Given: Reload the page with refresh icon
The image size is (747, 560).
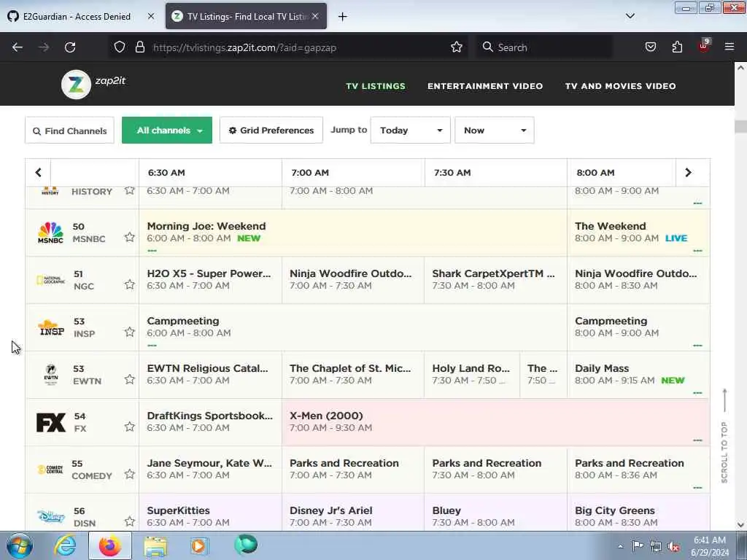Looking at the screenshot, I should pyautogui.click(x=70, y=47).
